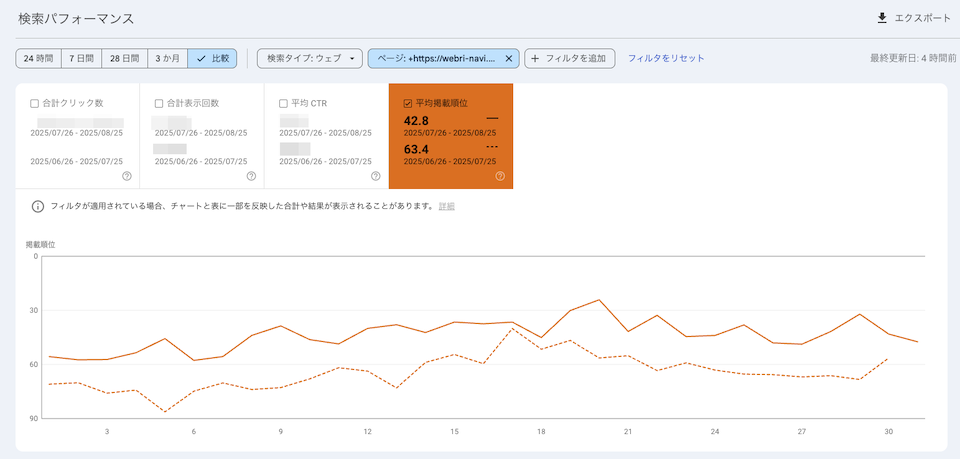Disable the 平均掲載順位 checkbox

pyautogui.click(x=408, y=103)
